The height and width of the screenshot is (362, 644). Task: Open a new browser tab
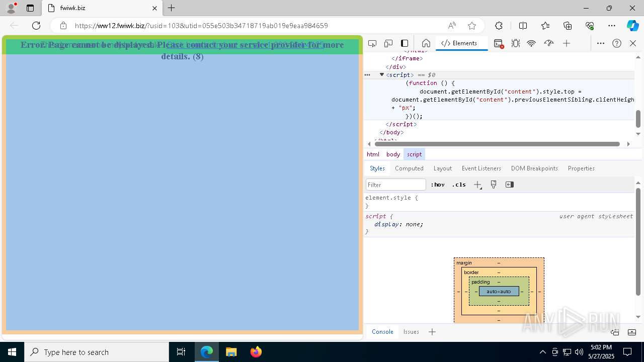(172, 8)
